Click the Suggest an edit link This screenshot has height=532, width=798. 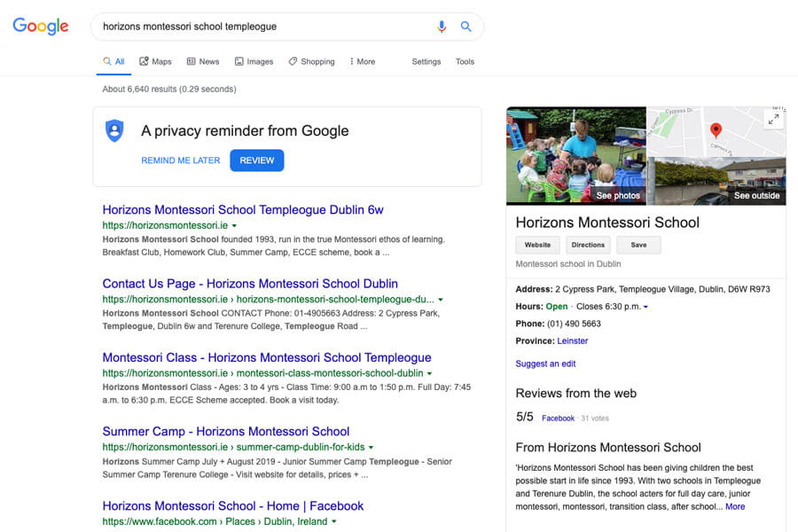545,364
